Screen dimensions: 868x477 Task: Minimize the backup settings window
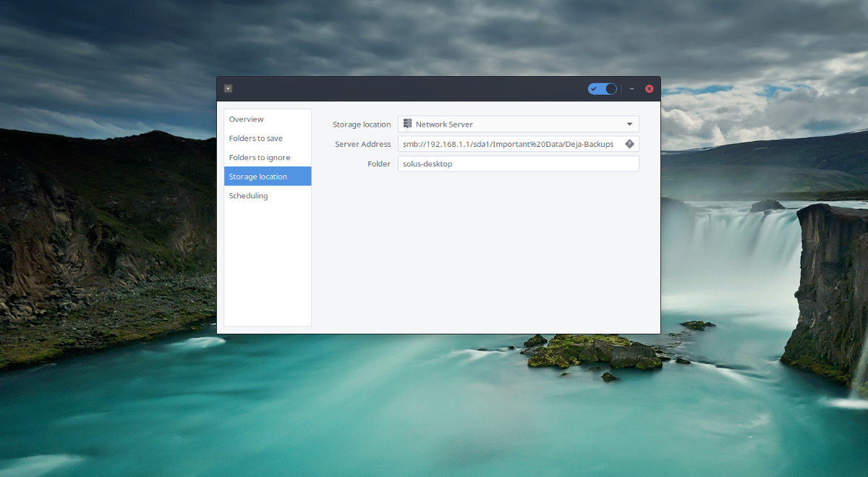632,89
